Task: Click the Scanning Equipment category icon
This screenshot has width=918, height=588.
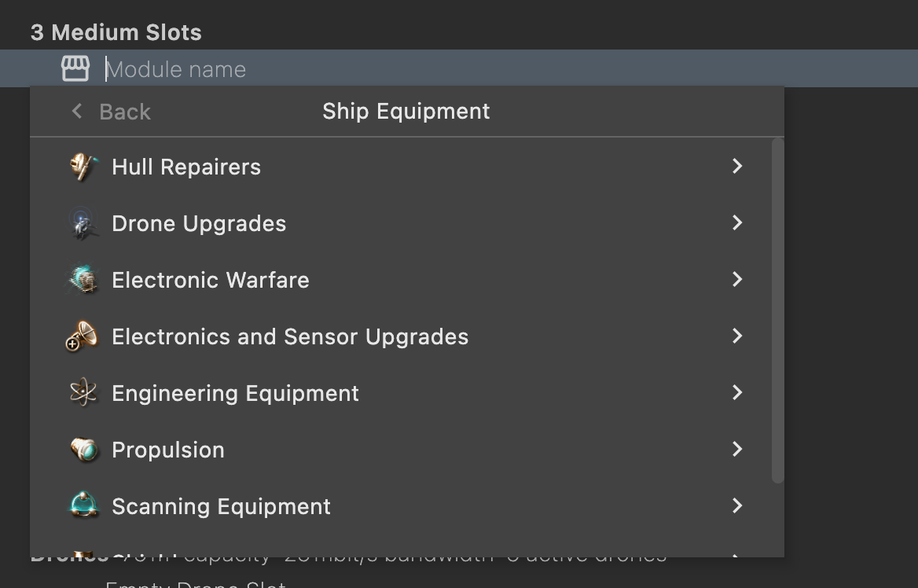Action: click(83, 506)
